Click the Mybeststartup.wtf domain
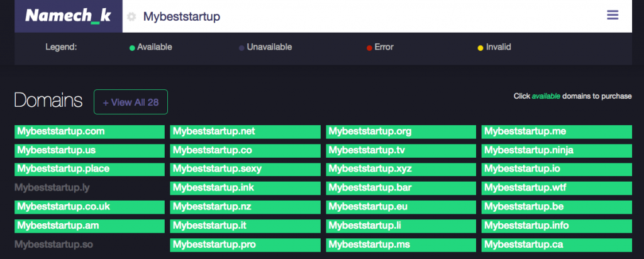 [x=557, y=189]
